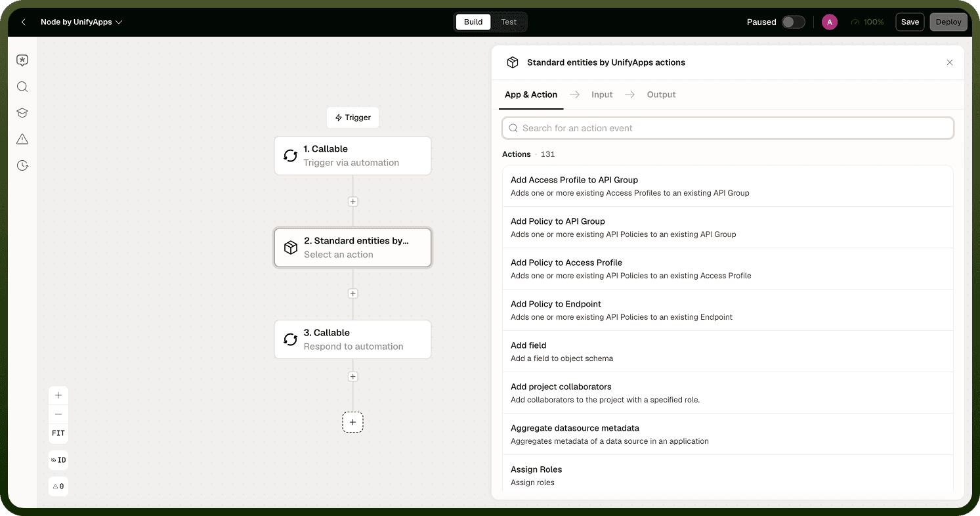Click the dashed add-node box at flow end
This screenshot has width=980, height=516.
pos(352,422)
